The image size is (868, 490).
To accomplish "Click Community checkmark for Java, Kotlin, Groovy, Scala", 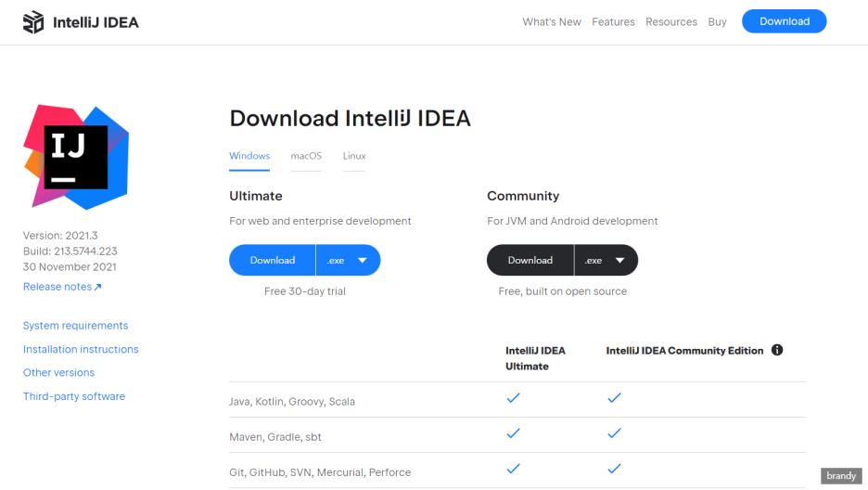I will tap(614, 397).
